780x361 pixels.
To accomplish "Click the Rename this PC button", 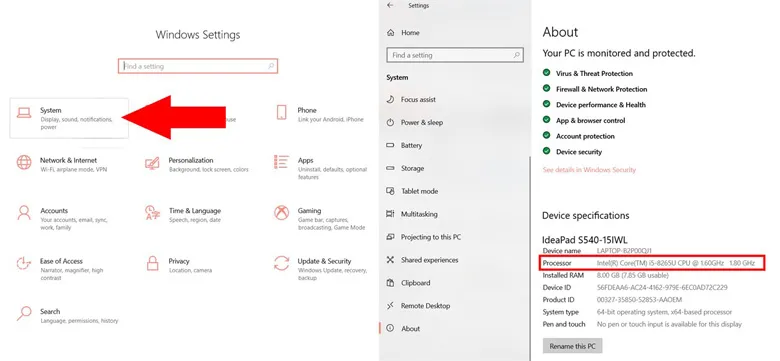I will click(x=573, y=346).
